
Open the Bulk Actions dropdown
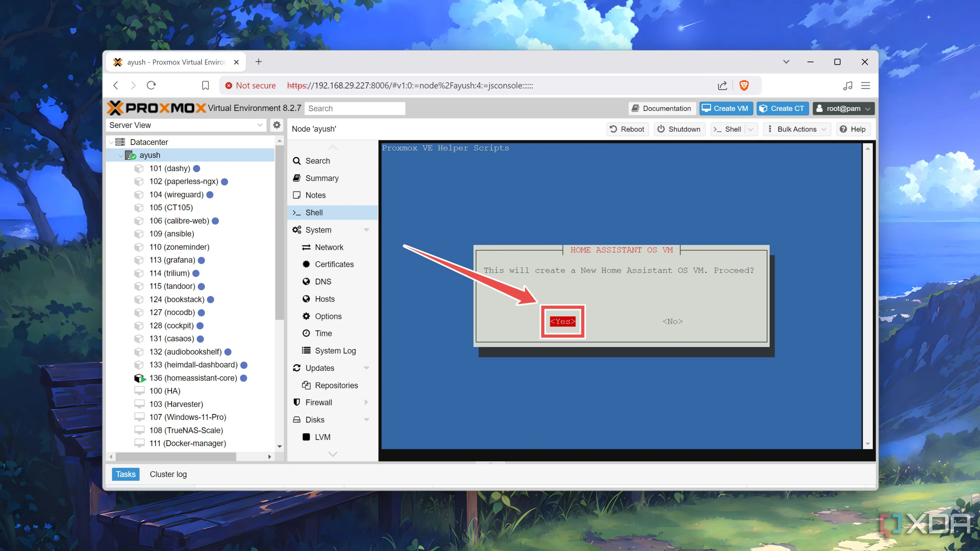(797, 129)
